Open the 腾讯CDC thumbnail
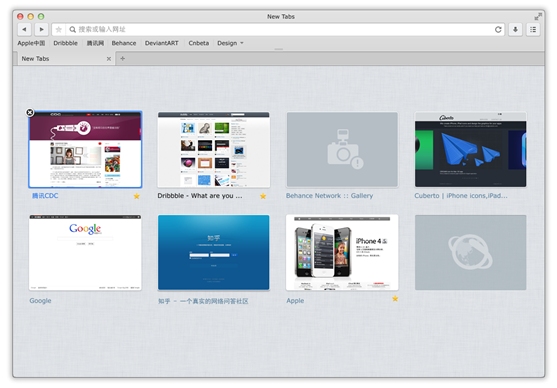The width and height of the screenshot is (557, 388). click(85, 150)
